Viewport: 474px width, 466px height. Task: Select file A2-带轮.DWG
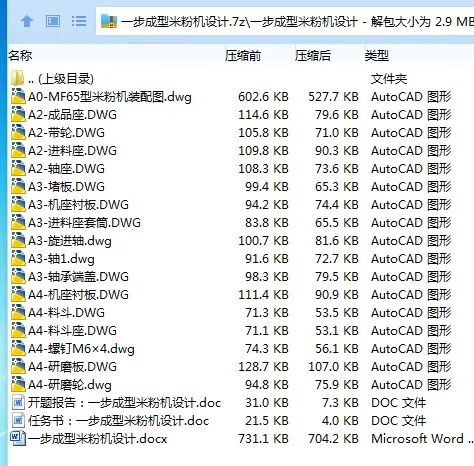point(66,133)
